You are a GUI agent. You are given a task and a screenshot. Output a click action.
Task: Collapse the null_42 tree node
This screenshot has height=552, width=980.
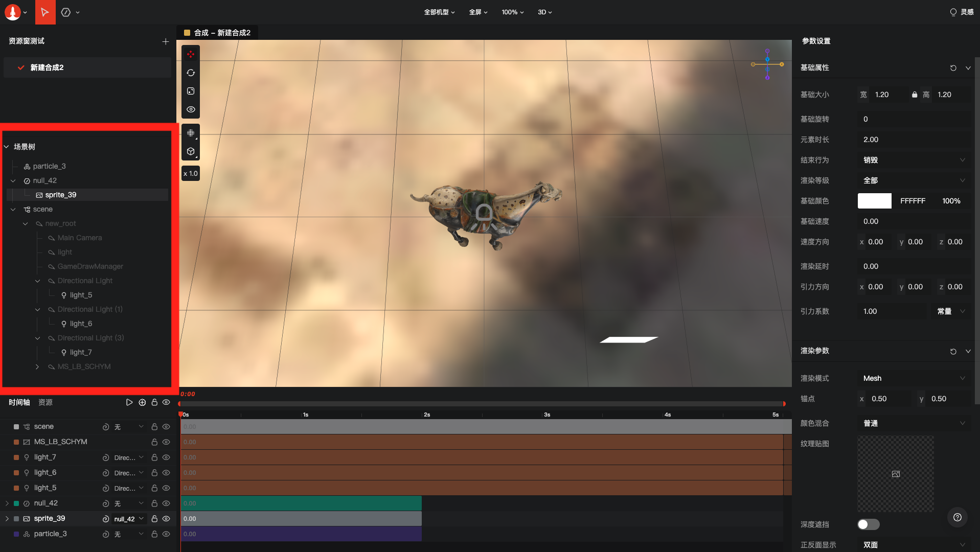click(13, 180)
